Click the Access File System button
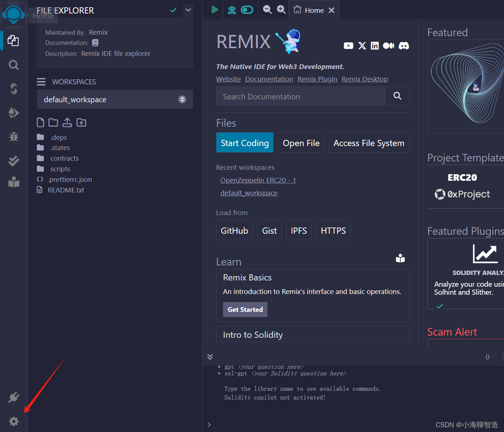This screenshot has height=432, width=504. tap(369, 142)
